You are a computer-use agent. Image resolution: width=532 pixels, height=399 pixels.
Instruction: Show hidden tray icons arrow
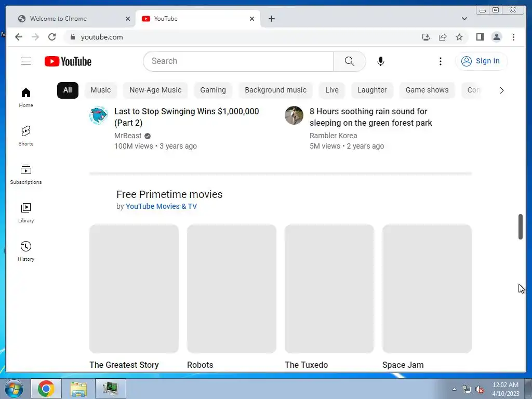pos(454,389)
